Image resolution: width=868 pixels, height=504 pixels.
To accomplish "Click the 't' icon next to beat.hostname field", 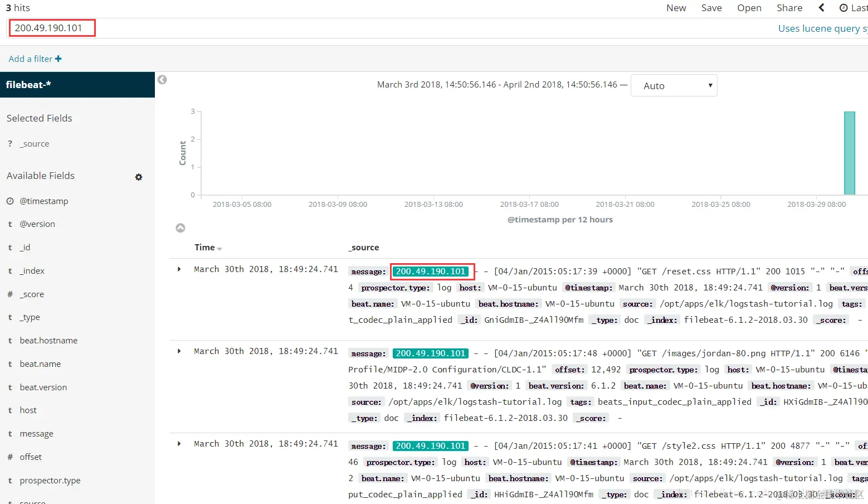I will pos(10,340).
